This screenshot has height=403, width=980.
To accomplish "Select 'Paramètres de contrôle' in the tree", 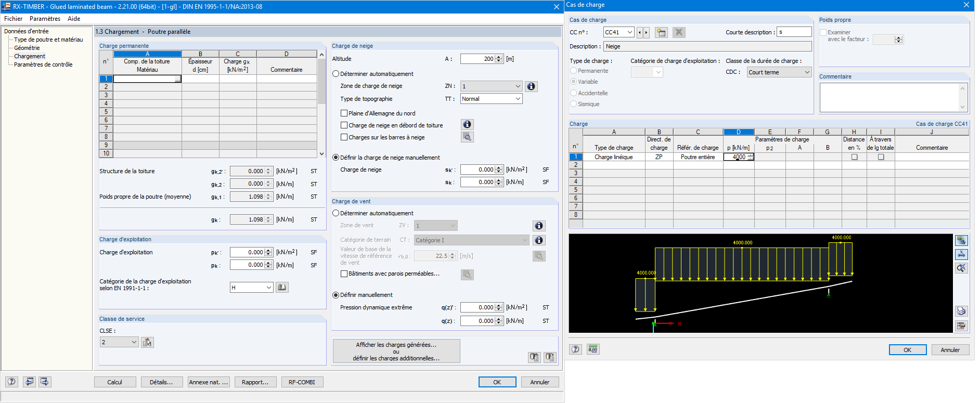I will (x=43, y=64).
